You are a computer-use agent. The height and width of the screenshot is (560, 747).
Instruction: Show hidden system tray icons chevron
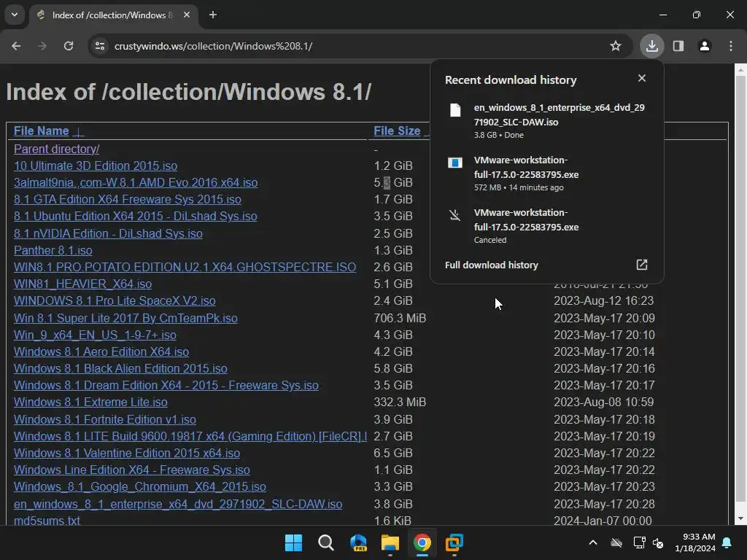[593, 542]
